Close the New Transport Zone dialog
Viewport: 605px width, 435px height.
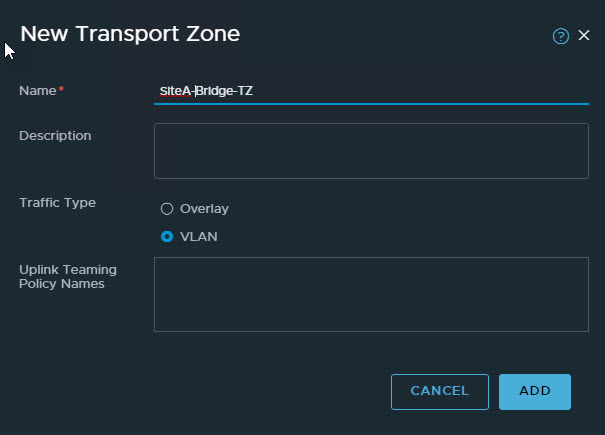point(584,35)
